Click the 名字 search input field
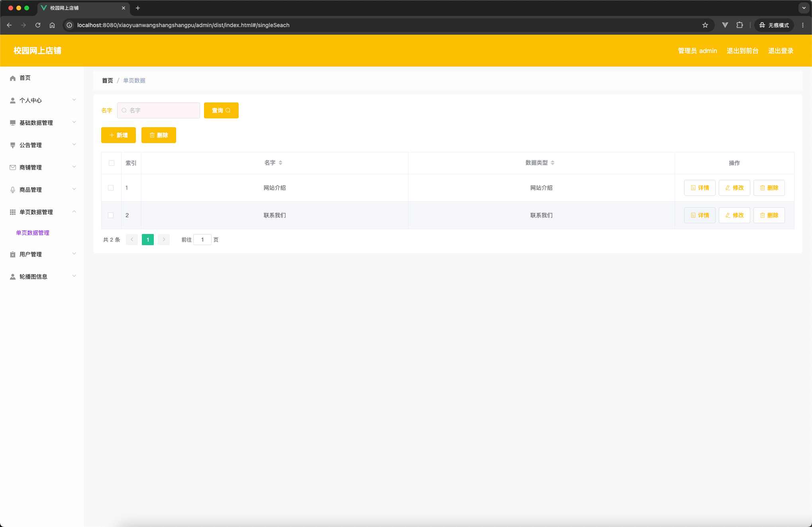Viewport: 812px width, 527px height. point(159,110)
